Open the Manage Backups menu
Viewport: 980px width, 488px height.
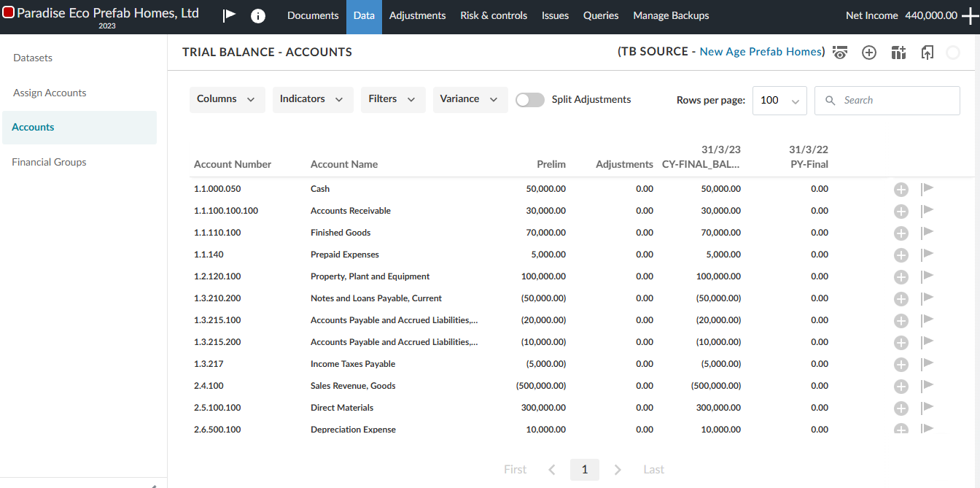[x=670, y=15]
